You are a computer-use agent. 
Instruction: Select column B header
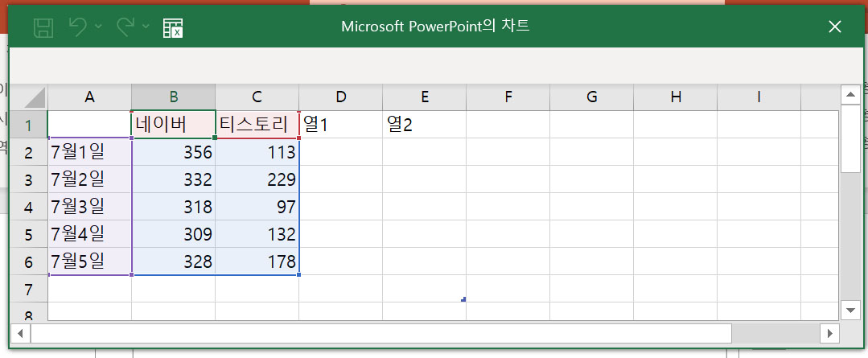click(x=173, y=97)
